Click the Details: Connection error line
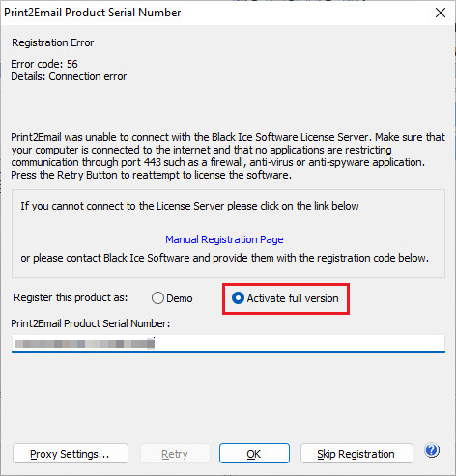Screen dimensions: 456x476 pyautogui.click(x=69, y=76)
